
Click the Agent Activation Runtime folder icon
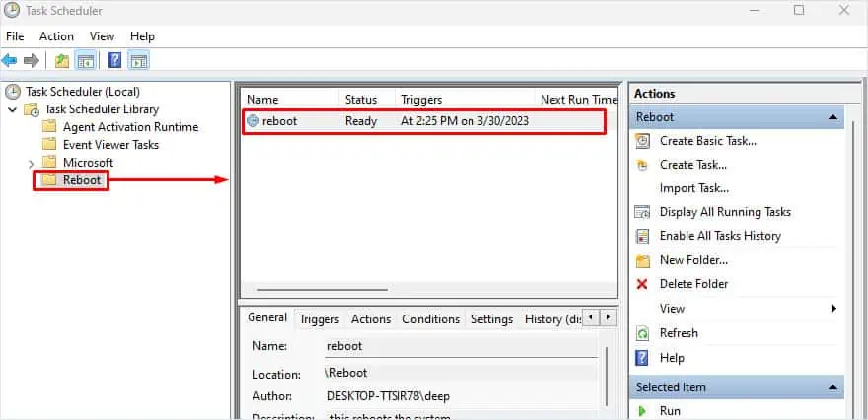50,127
